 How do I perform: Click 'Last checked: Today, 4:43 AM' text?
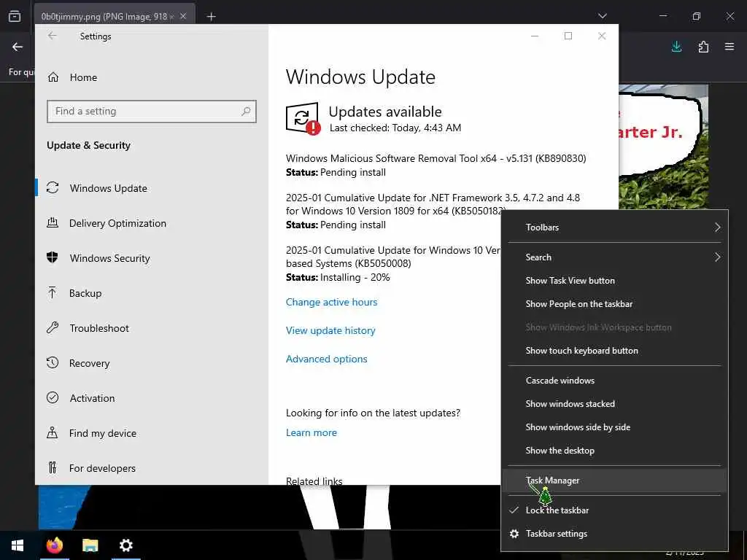(395, 128)
